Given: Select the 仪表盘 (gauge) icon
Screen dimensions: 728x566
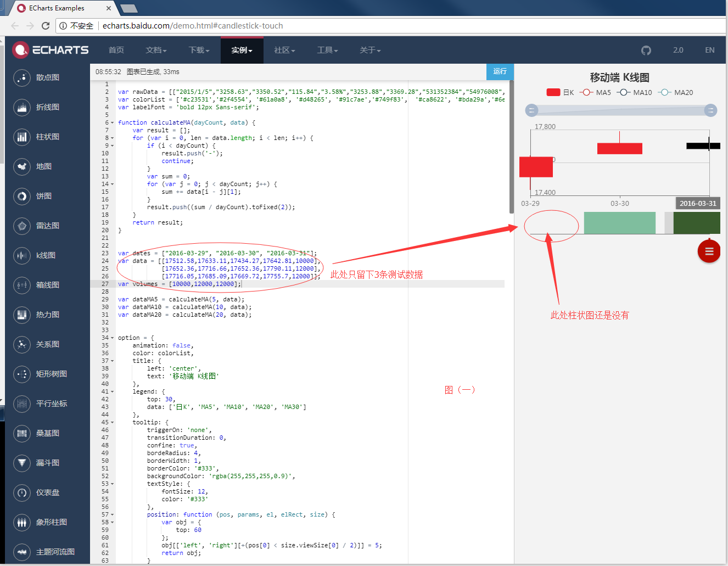Looking at the screenshot, I should point(21,492).
